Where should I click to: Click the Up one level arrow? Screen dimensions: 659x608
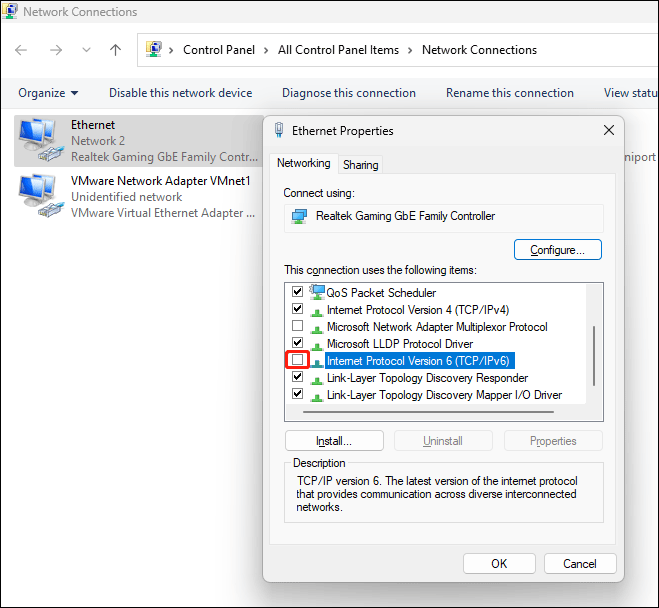point(115,50)
